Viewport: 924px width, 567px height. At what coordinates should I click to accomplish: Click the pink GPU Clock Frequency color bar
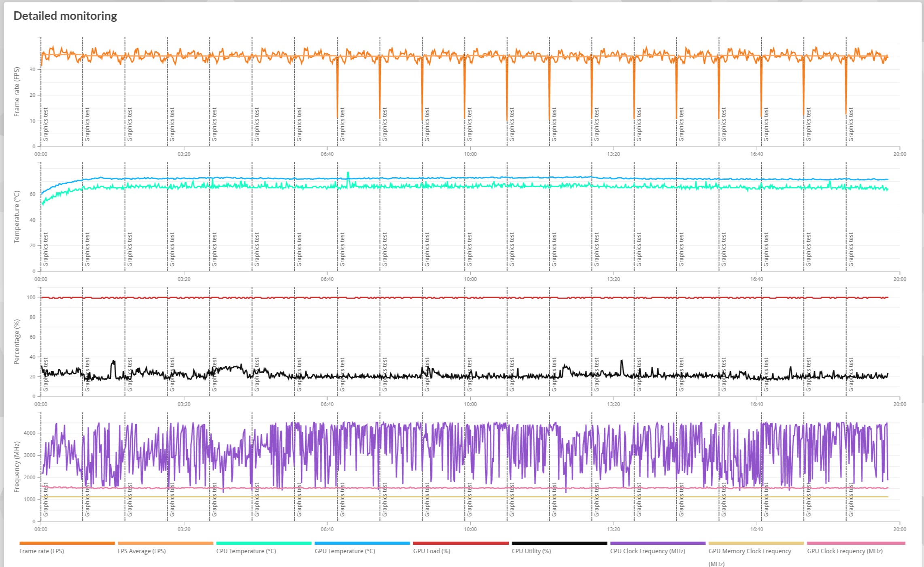[x=856, y=543]
